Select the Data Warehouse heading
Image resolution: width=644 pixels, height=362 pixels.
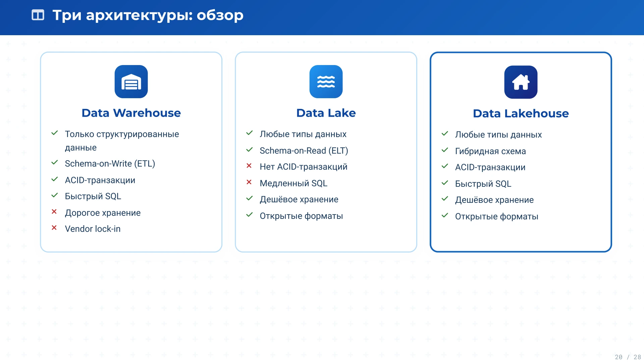(x=131, y=113)
